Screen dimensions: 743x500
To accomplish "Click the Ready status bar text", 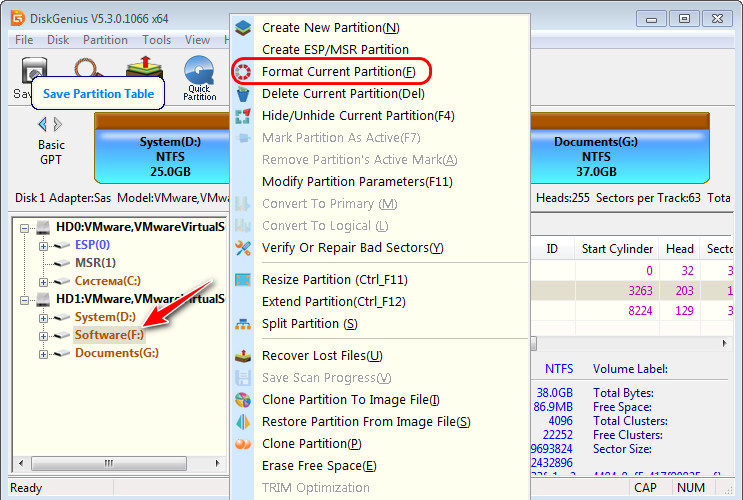I will (x=26, y=488).
